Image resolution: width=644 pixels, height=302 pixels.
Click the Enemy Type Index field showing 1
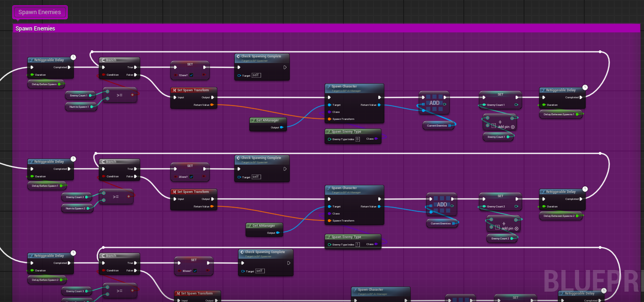click(x=358, y=245)
